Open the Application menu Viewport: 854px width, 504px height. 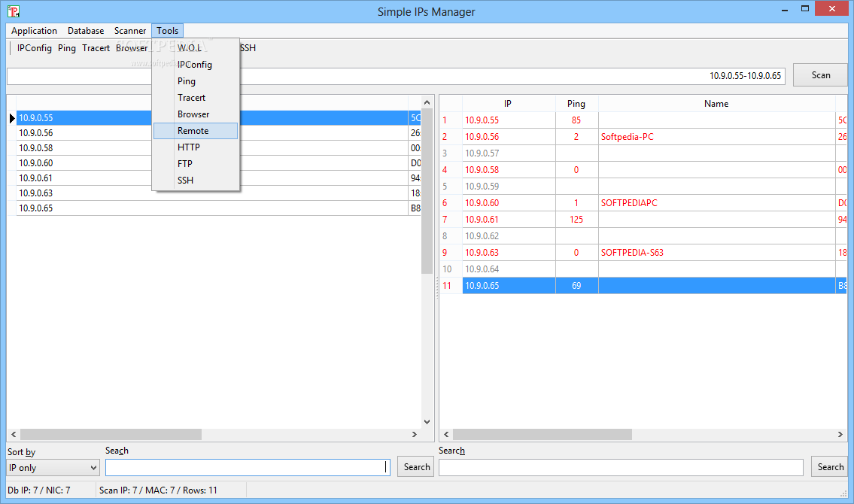34,31
